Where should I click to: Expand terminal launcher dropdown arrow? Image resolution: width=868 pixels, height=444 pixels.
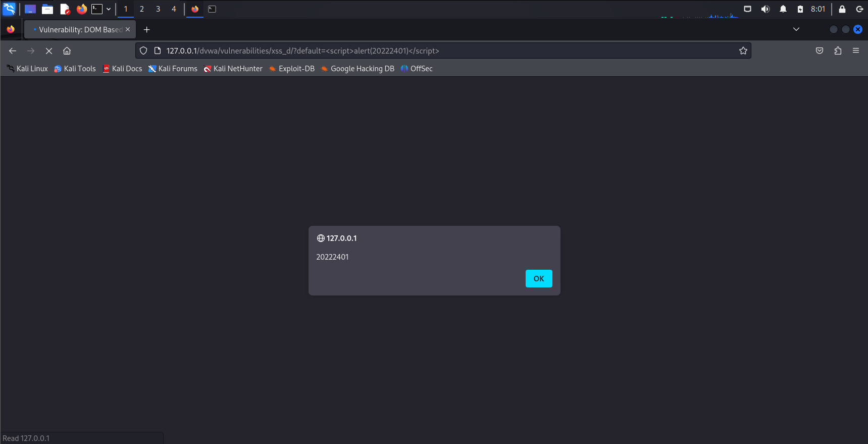point(109,9)
